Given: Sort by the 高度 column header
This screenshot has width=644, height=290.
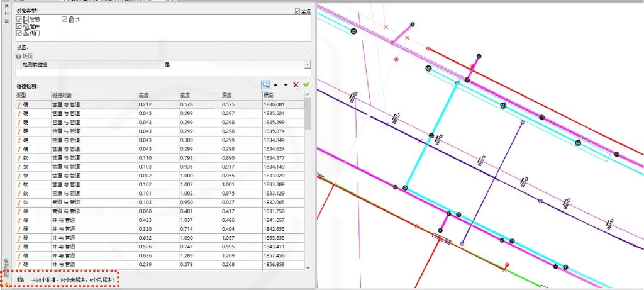Looking at the screenshot, I should [158, 95].
